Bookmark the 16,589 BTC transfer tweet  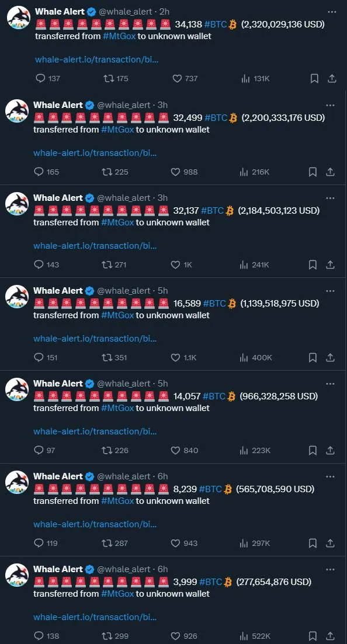tap(313, 357)
